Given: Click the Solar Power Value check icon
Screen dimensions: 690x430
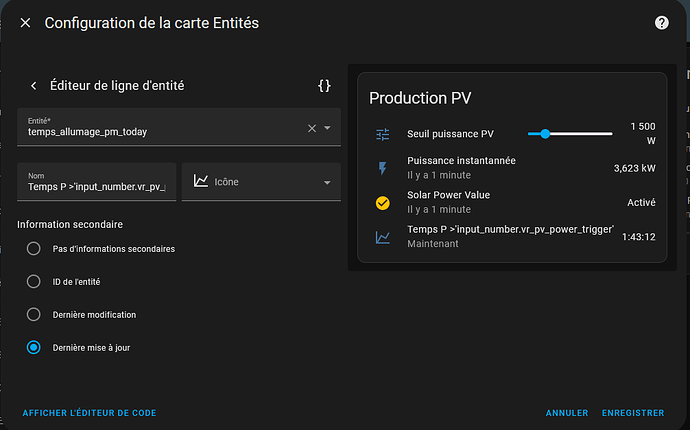Looking at the screenshot, I should pos(382,202).
